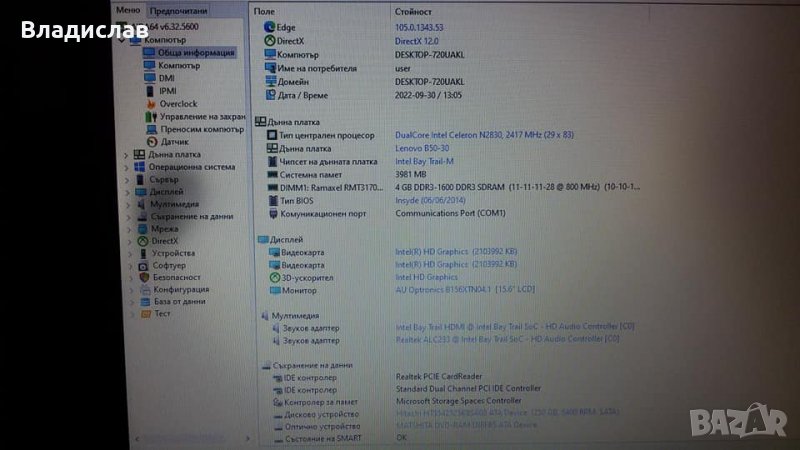
Task: Expand the Сървър tree node arrow
Action: point(126,180)
